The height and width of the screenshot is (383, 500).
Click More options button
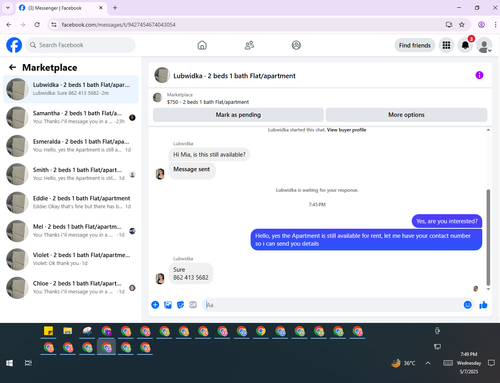point(406,115)
